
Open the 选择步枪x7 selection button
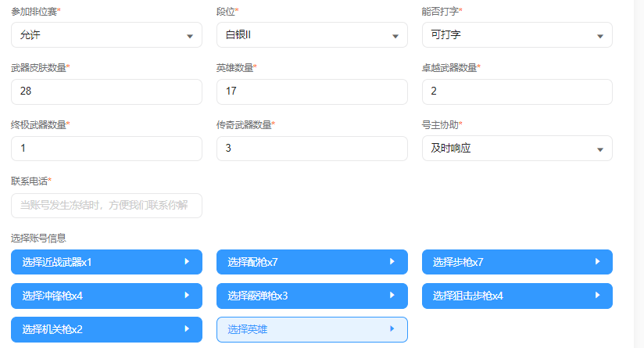click(517, 262)
